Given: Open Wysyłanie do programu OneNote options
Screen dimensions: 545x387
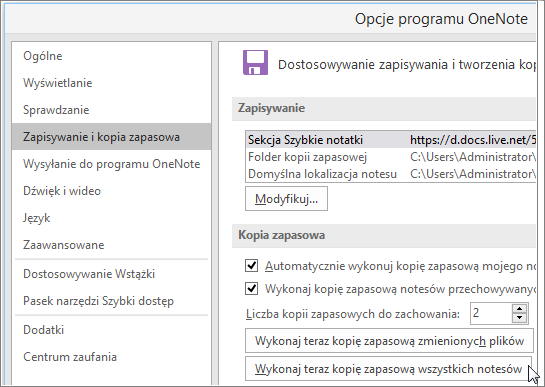Looking at the screenshot, I should (111, 164).
